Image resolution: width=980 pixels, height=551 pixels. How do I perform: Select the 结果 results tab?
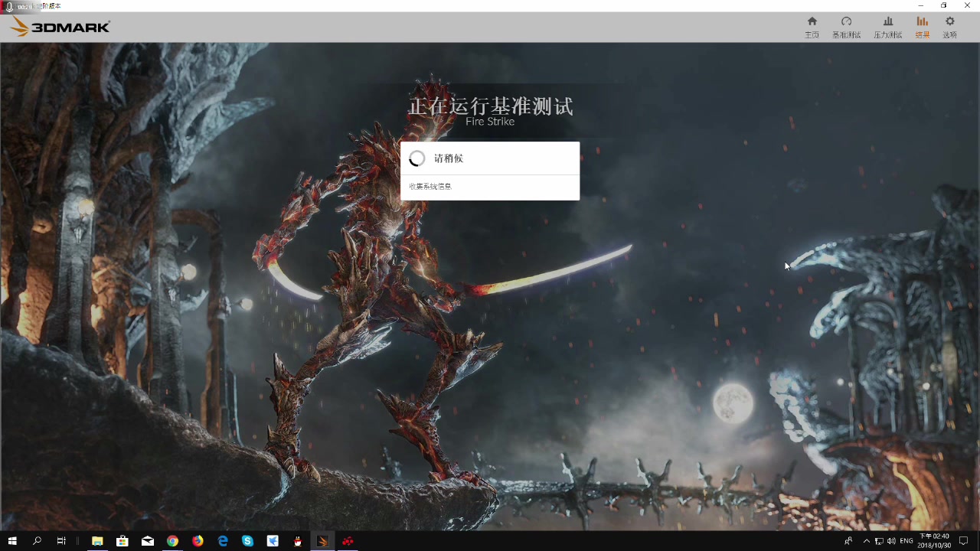[922, 28]
